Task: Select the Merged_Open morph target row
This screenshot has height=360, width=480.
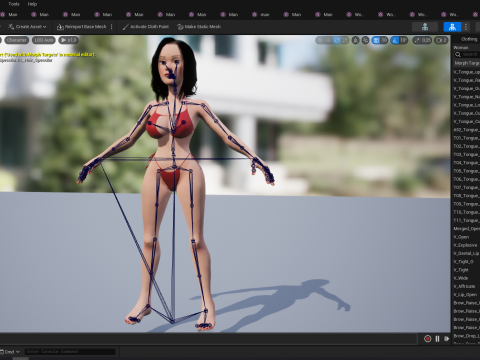Action: click(466, 229)
